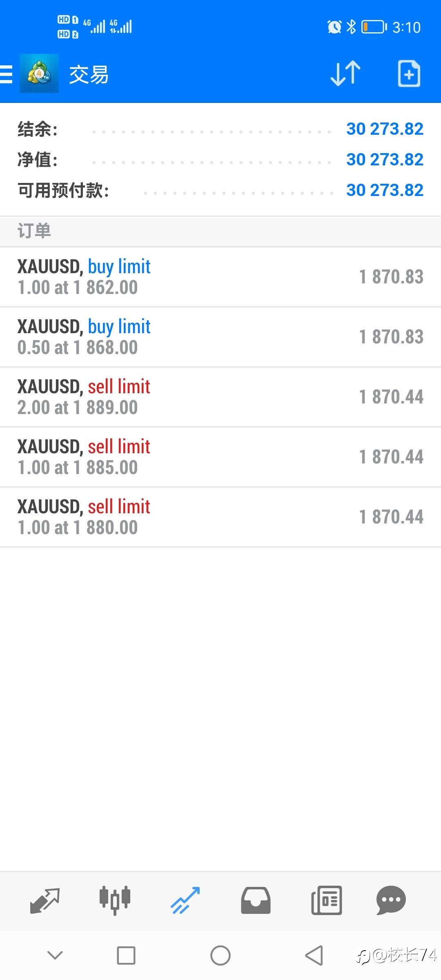The image size is (441, 980).
Task: Select the Trade tab trend icon
Action: [185, 901]
